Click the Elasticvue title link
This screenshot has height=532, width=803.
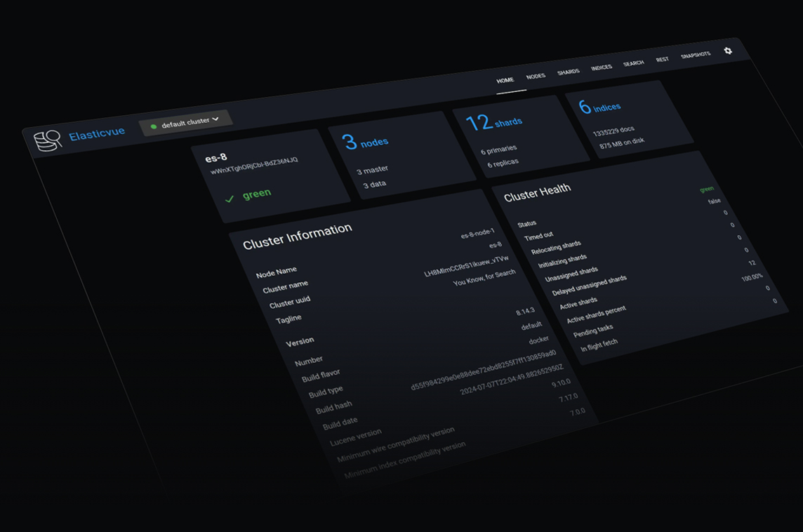point(97,133)
